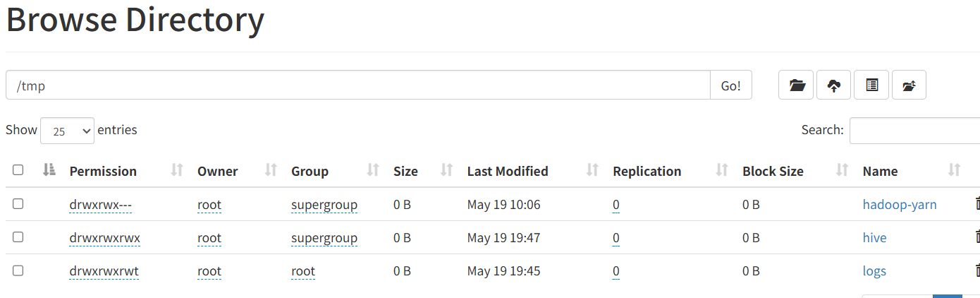The height and width of the screenshot is (298, 980).
Task: Click the Go! button
Action: [730, 85]
